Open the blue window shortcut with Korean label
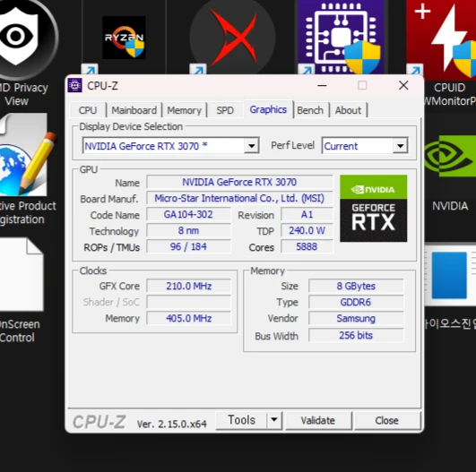476x472 pixels. click(450, 276)
